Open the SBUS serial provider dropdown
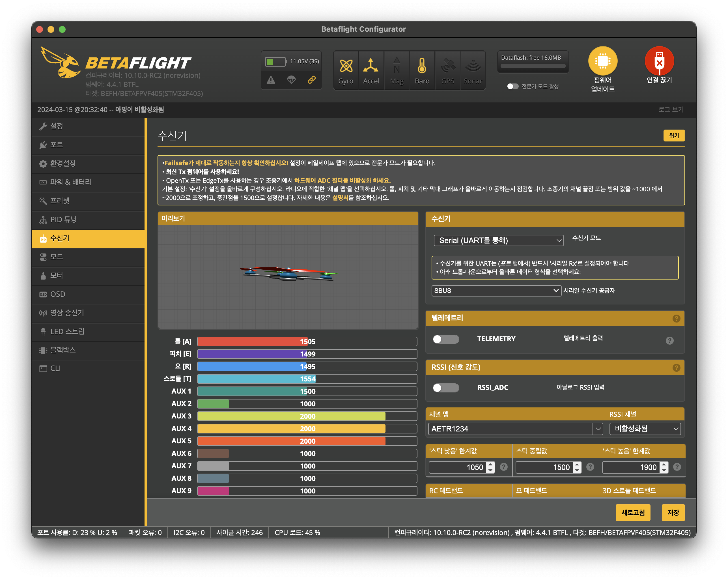The height and width of the screenshot is (580, 728). coord(496,291)
